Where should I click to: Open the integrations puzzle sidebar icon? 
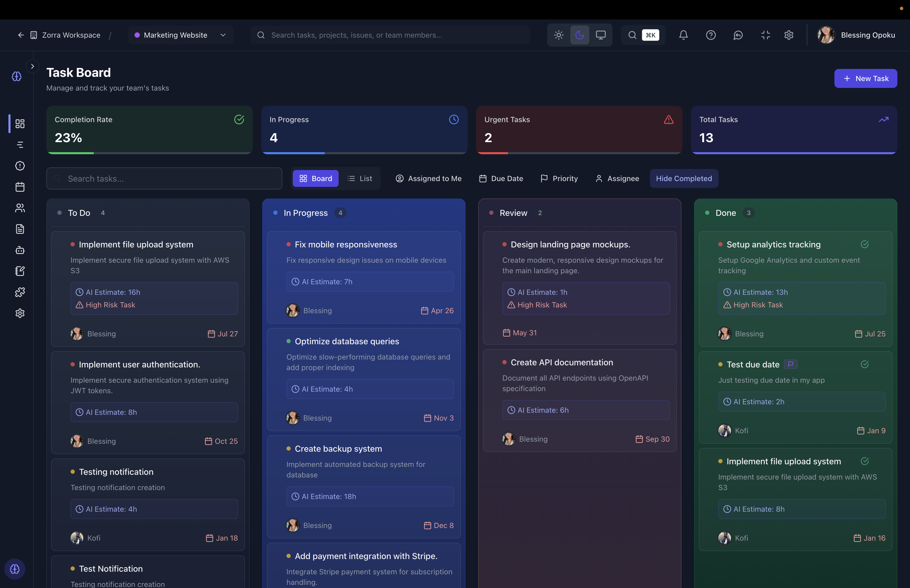20,292
